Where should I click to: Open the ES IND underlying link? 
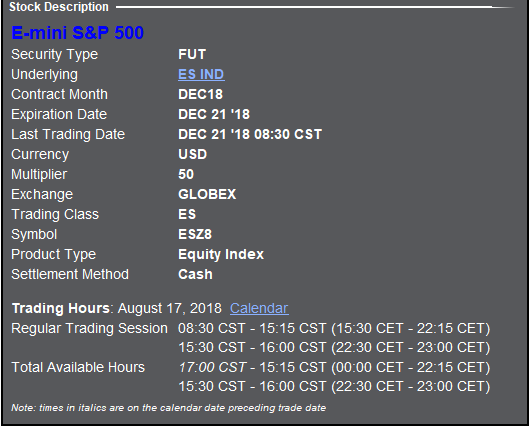coord(201,74)
